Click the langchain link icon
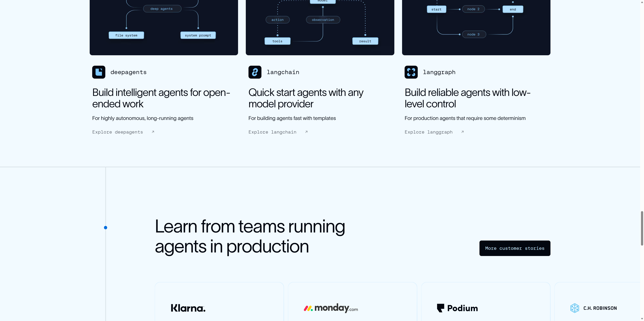644x321 pixels. click(x=255, y=72)
